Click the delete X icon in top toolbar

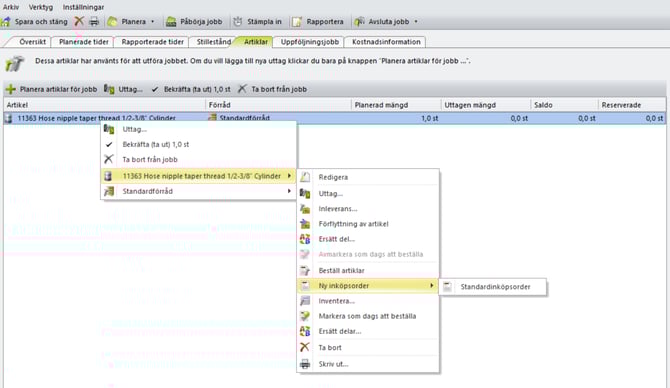[x=79, y=21]
